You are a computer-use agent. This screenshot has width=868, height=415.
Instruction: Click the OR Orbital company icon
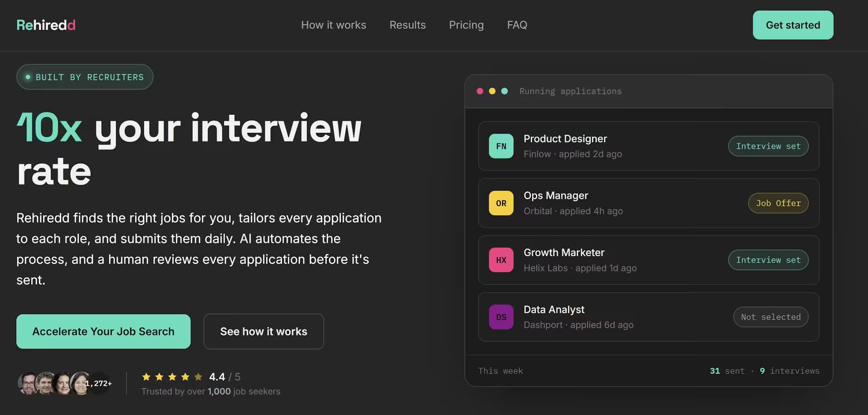click(x=501, y=203)
